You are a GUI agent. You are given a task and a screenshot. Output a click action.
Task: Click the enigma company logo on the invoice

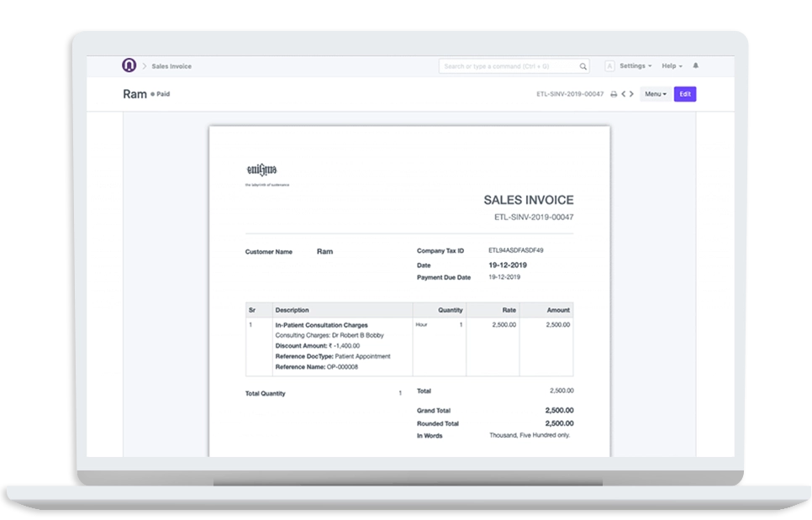(x=262, y=171)
